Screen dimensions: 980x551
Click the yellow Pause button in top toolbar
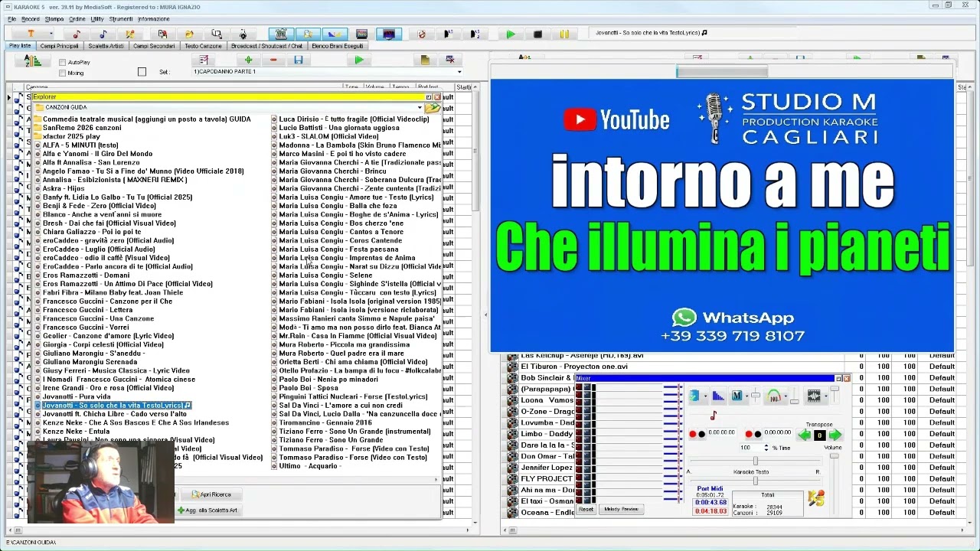click(x=564, y=34)
